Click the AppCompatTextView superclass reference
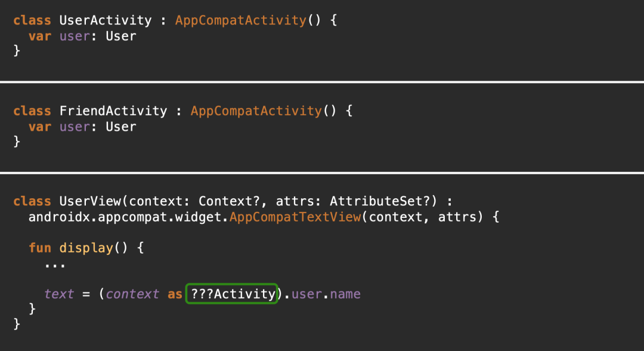The width and height of the screenshot is (644, 351). (295, 217)
